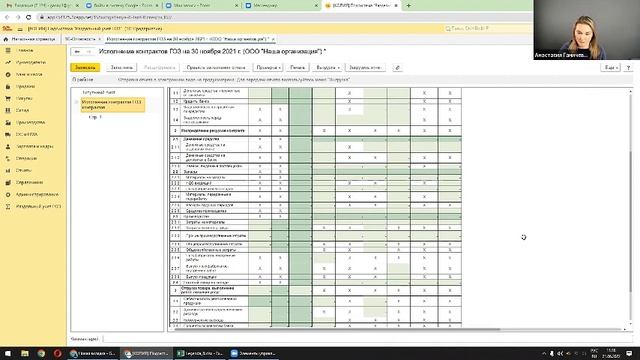The width and height of the screenshot is (640, 360).
Task: Click the volume icon in system tray
Action: click(x=560, y=353)
